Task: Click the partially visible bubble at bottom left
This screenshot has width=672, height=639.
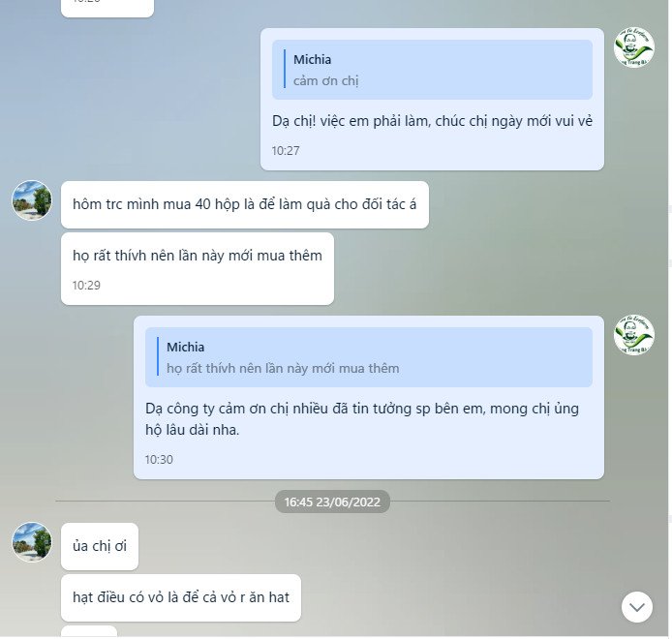Action: [89, 631]
